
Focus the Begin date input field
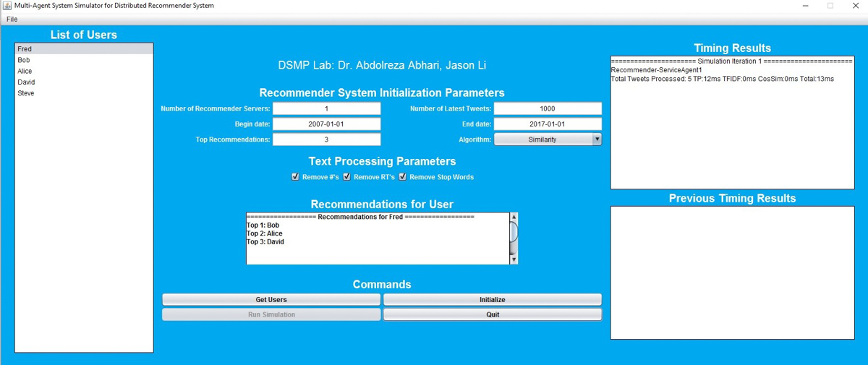point(326,124)
